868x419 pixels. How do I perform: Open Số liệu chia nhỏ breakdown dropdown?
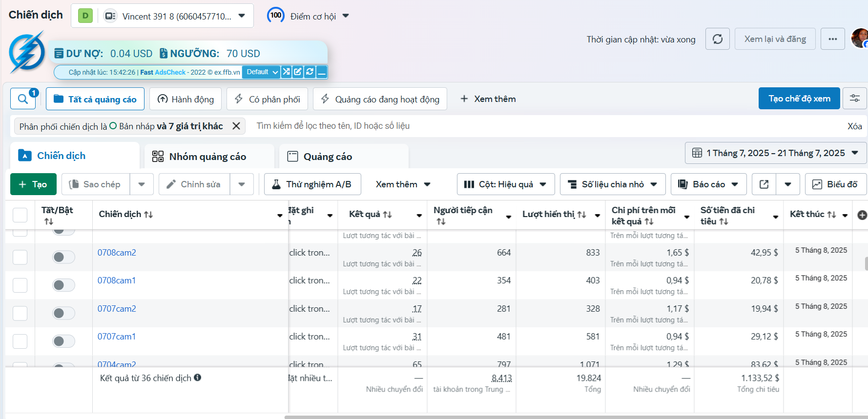click(x=613, y=184)
